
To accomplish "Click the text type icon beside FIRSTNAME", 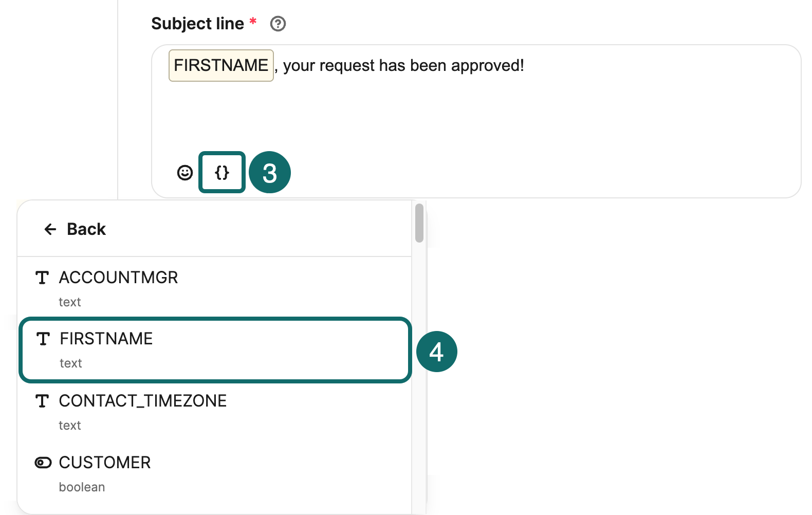I will pyautogui.click(x=43, y=338).
